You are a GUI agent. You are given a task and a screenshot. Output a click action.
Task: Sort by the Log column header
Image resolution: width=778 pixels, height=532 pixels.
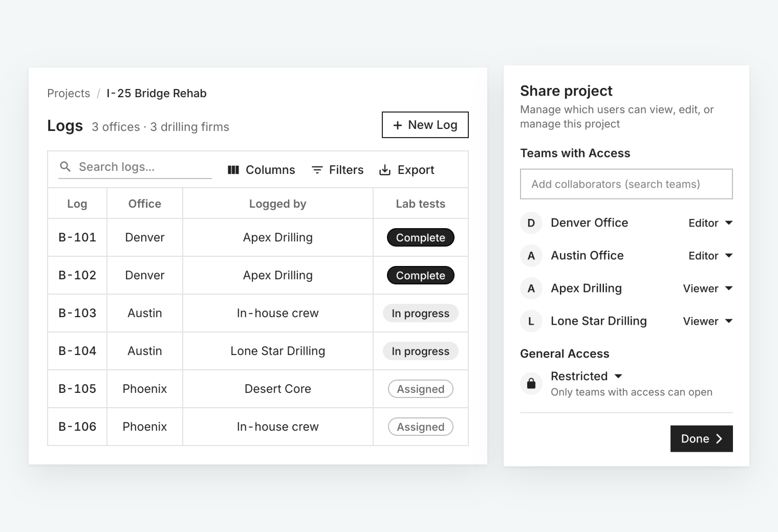click(77, 204)
